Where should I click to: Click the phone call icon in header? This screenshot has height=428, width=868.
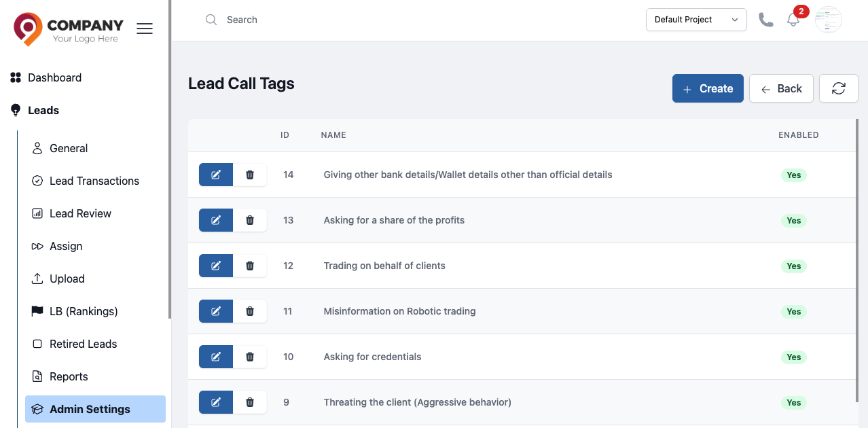[x=766, y=20]
